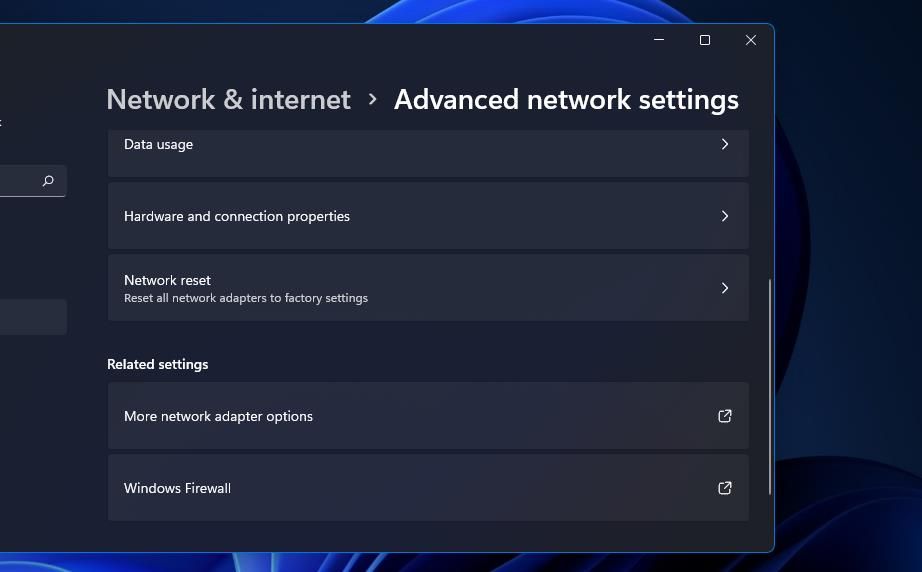Go back to Network & internet breadcrumb
The image size is (922, 572).
tap(229, 99)
